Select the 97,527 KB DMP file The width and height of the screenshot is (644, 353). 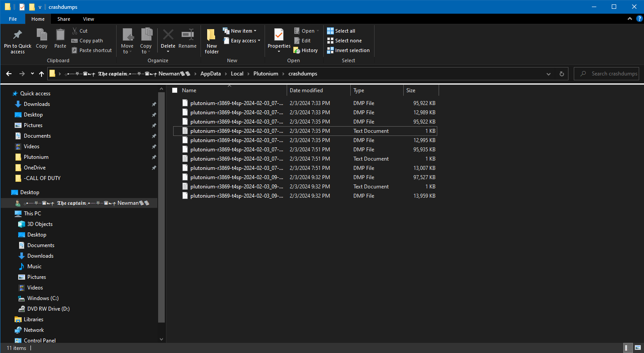(x=305, y=177)
